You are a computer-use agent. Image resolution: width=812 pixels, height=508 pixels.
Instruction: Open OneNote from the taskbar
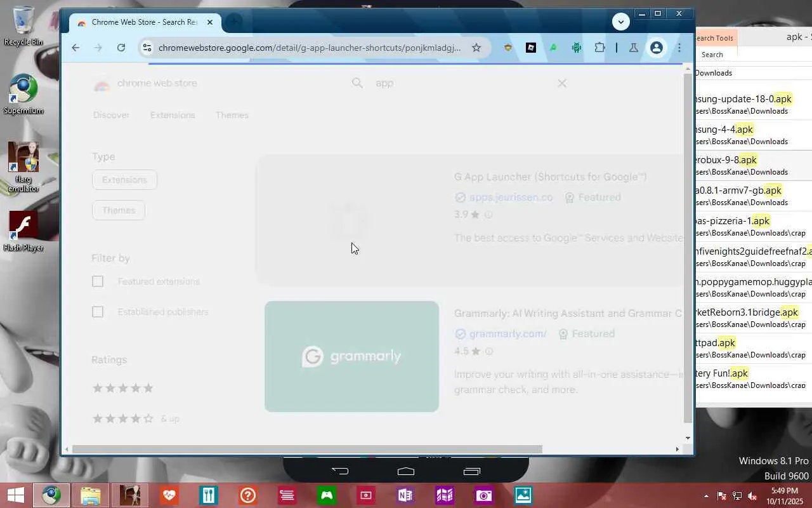(x=405, y=495)
